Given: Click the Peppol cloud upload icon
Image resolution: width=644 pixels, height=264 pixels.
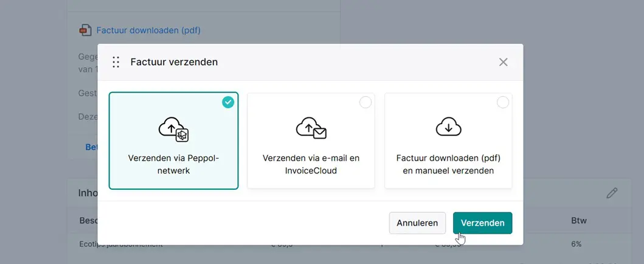Looking at the screenshot, I should (x=173, y=128).
